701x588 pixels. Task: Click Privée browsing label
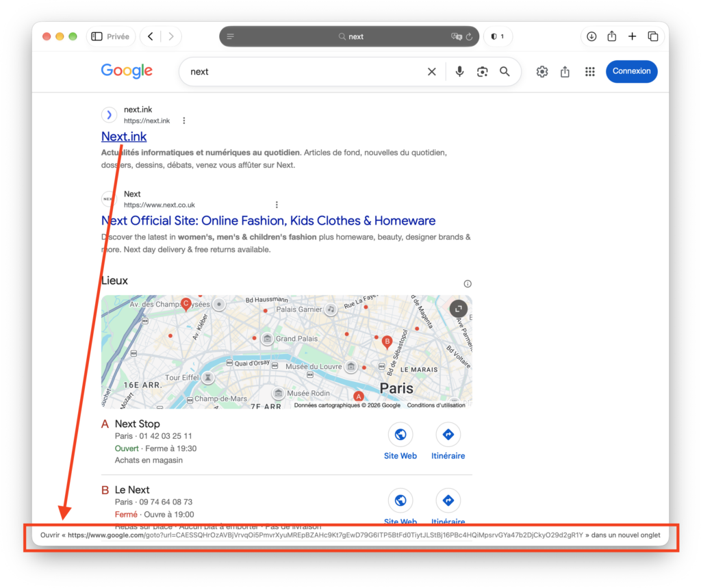click(118, 37)
